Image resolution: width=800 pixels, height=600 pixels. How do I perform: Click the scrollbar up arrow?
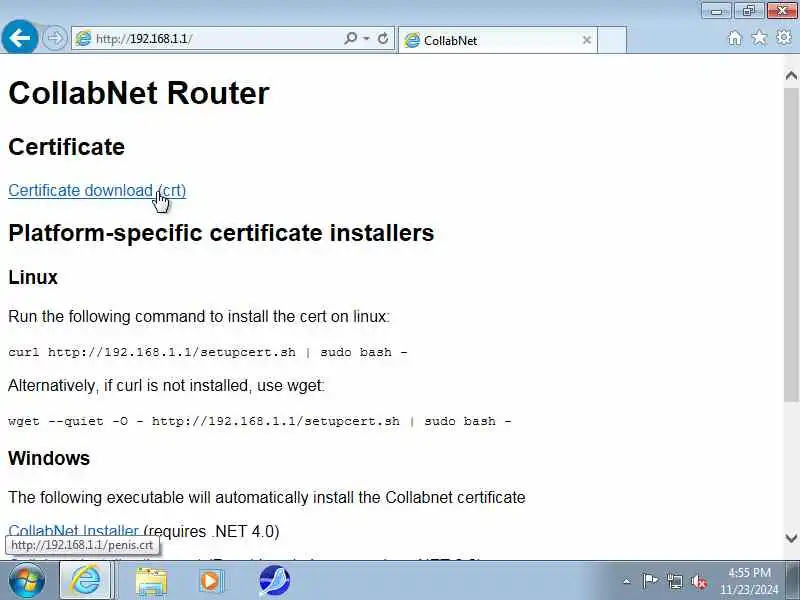pos(791,76)
